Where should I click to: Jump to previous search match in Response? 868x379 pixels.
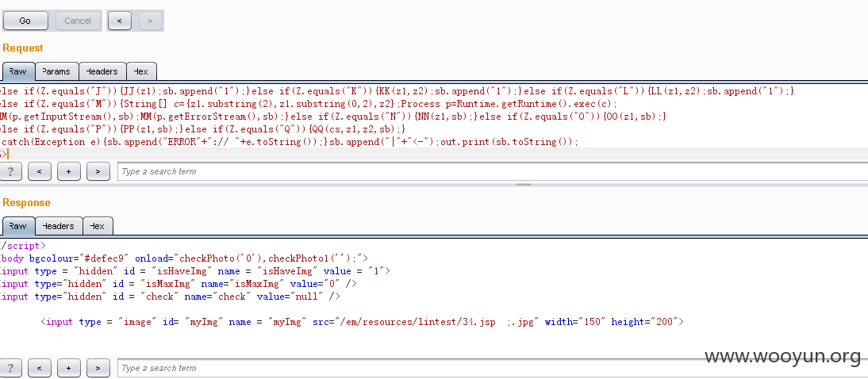click(40, 368)
